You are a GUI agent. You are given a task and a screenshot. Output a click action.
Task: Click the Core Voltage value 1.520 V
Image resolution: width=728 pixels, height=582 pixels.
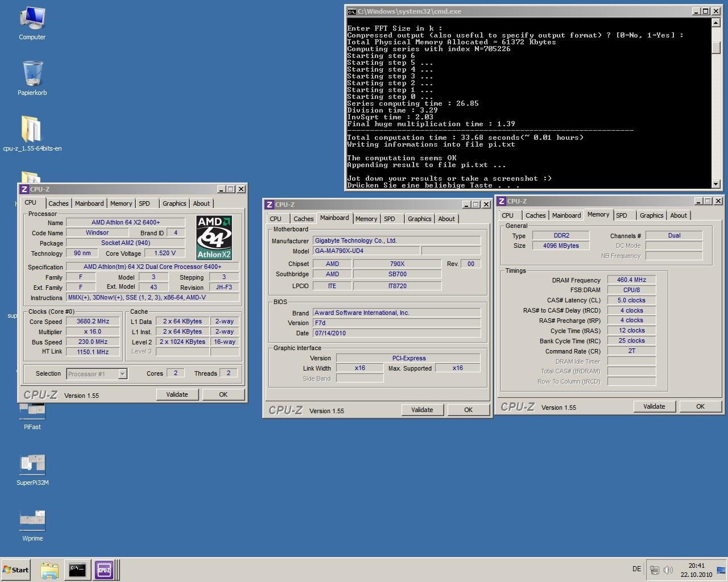click(x=165, y=253)
